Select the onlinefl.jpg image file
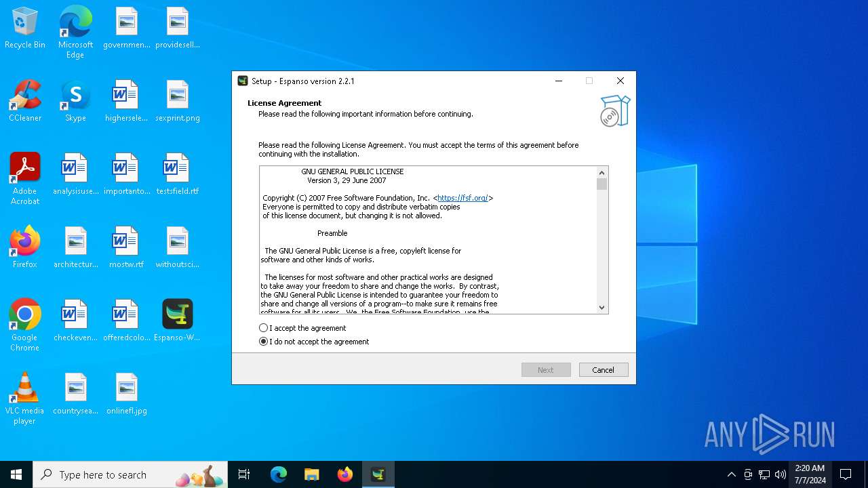868x488 pixels. click(x=127, y=394)
